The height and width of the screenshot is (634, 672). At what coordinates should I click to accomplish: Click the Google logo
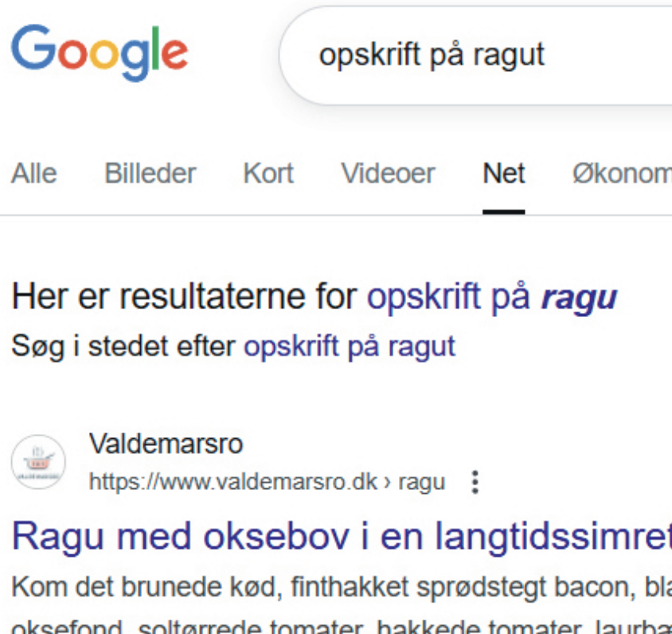[x=100, y=53]
